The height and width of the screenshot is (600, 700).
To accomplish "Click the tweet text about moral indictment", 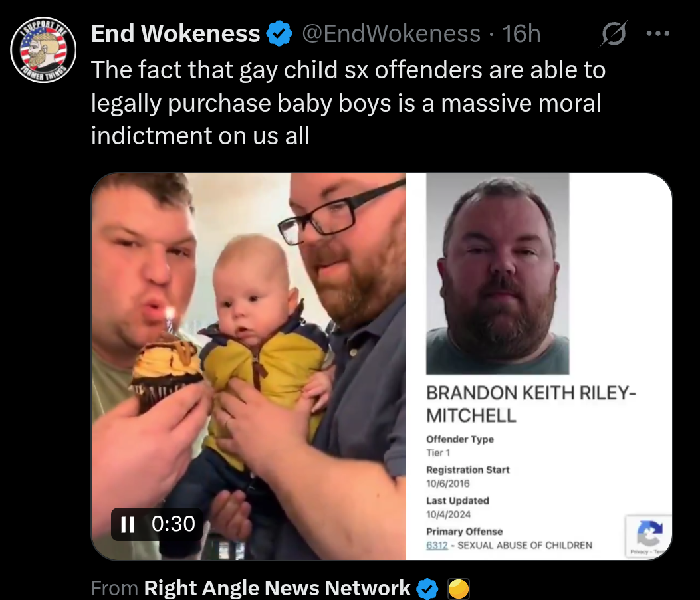I will [348, 103].
